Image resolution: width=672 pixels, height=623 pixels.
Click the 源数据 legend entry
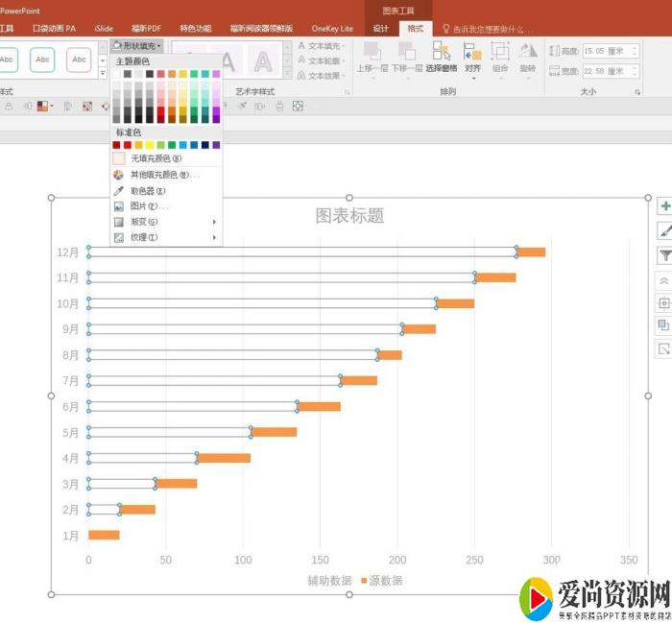click(x=384, y=581)
